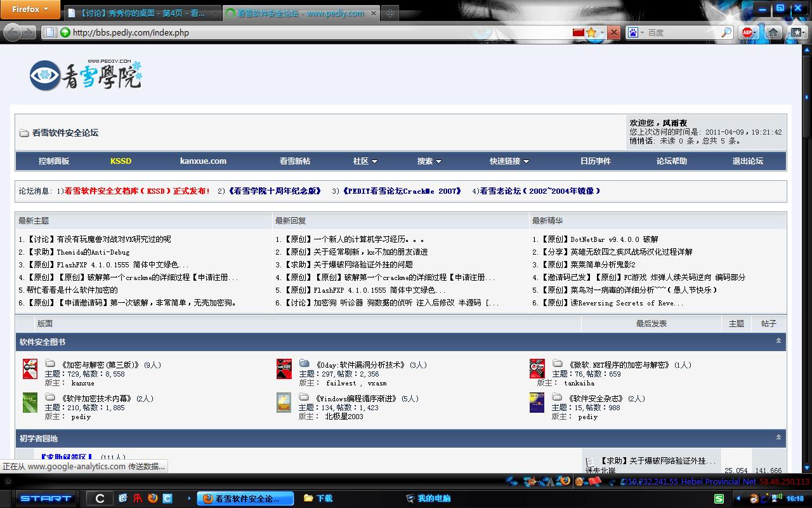Open the 看雪学院十周年纪念版 link
The height and width of the screenshot is (508, 812).
(274, 190)
